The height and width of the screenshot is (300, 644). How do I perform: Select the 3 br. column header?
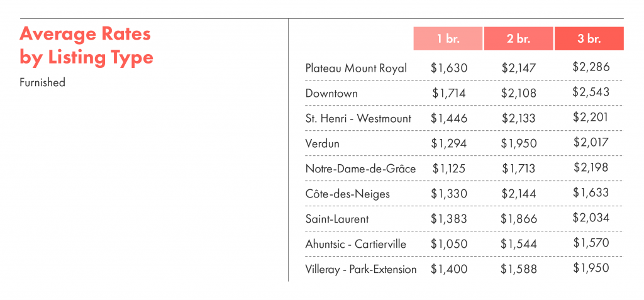coord(589,38)
